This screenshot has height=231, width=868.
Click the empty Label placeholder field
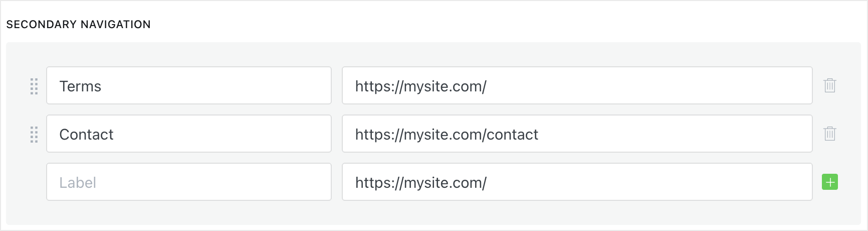pos(188,182)
